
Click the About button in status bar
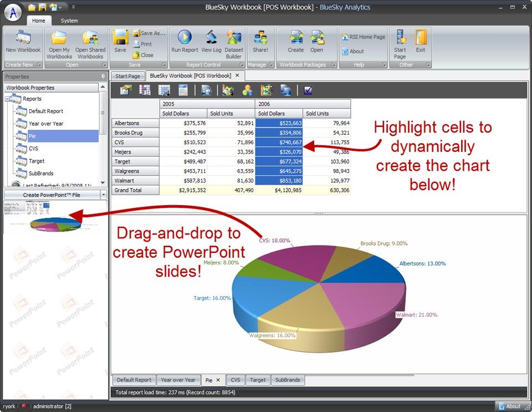(x=510, y=406)
